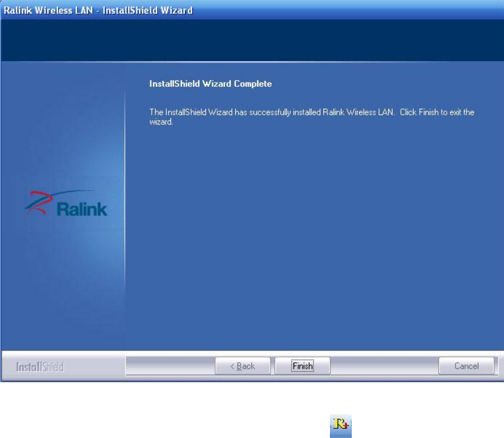Click the Ralink logo in the side panel
The width and height of the screenshot is (504, 438).
66,204
